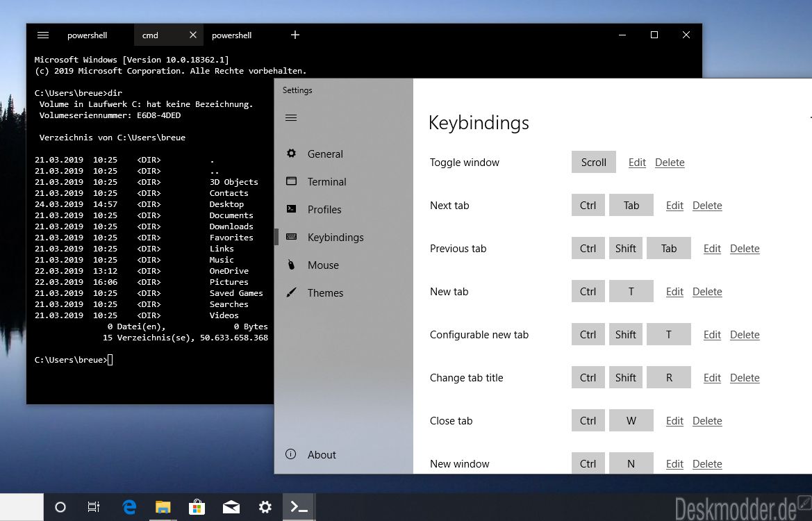Click the W key of Close tab
Screen dimensions: 812x521
(631, 420)
